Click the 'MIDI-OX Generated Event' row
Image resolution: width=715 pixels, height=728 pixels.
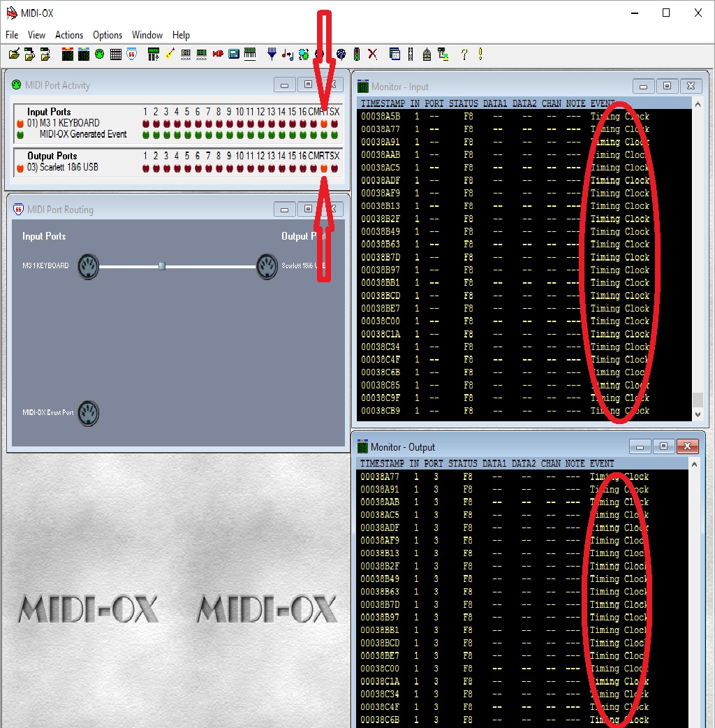pos(179,135)
